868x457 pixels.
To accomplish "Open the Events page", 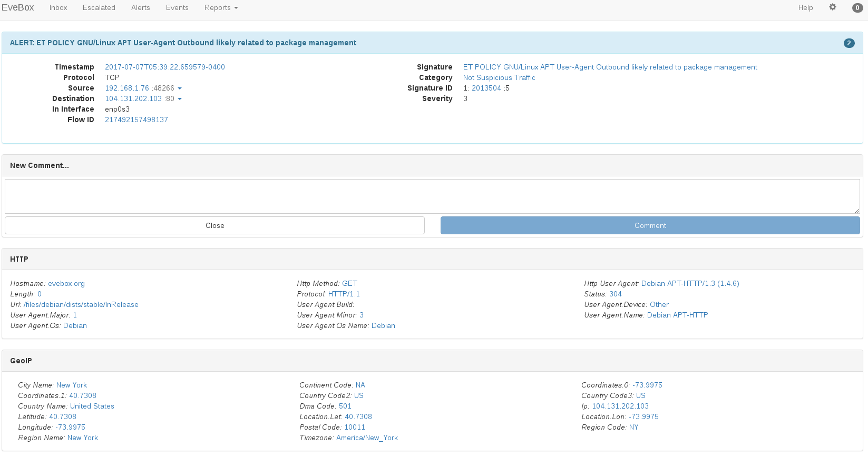I will coord(177,8).
